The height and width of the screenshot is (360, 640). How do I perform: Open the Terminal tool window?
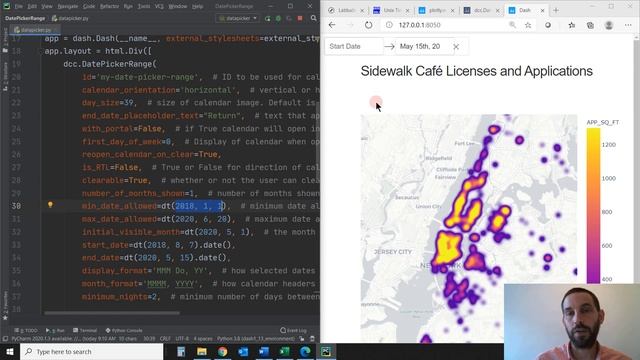point(85,330)
